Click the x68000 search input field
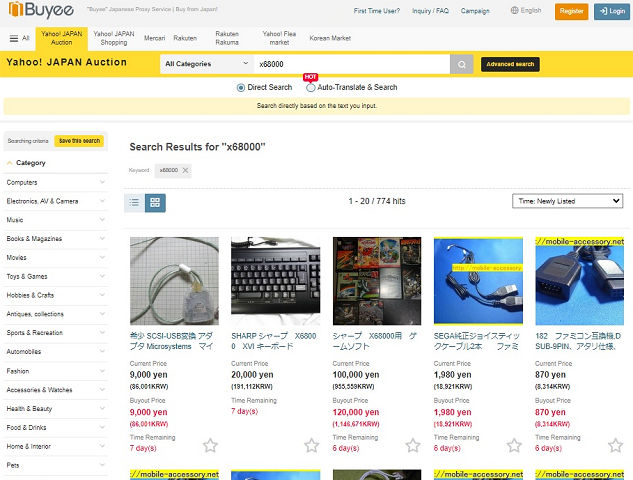 coord(352,64)
